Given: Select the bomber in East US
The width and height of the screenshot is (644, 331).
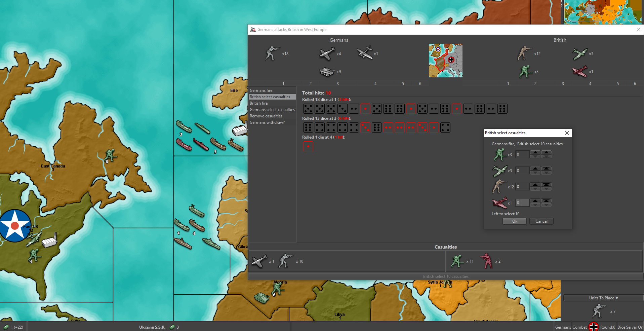Looking at the screenshot, I should (34, 238).
